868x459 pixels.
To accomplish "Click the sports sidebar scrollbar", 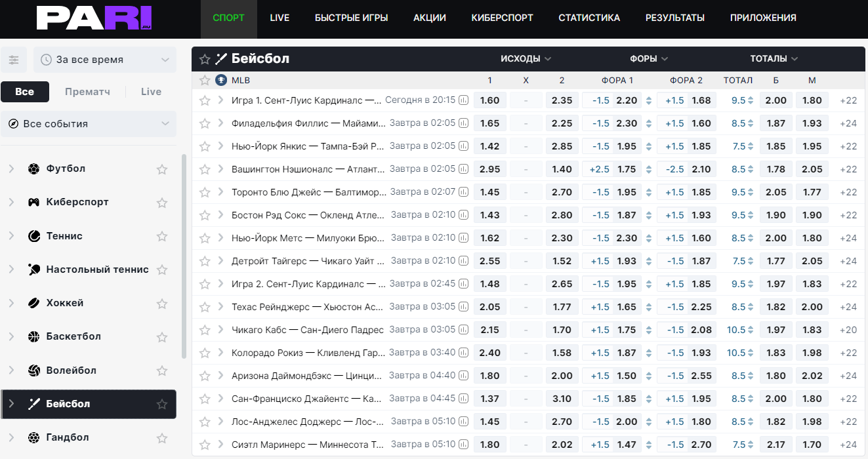I will point(184,256).
